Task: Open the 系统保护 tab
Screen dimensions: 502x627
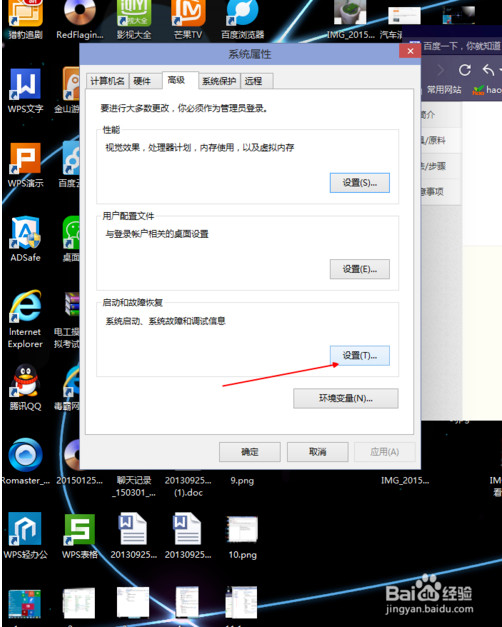Action: (x=219, y=81)
